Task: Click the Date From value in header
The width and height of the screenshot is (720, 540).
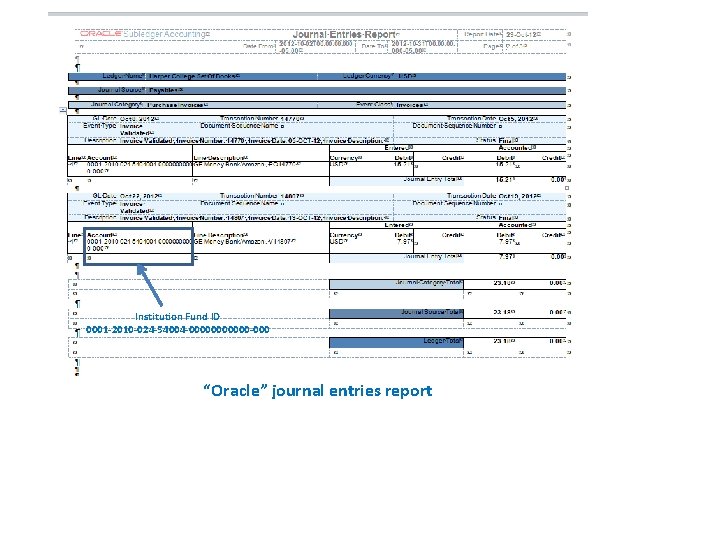Action: pyautogui.click(x=315, y=47)
